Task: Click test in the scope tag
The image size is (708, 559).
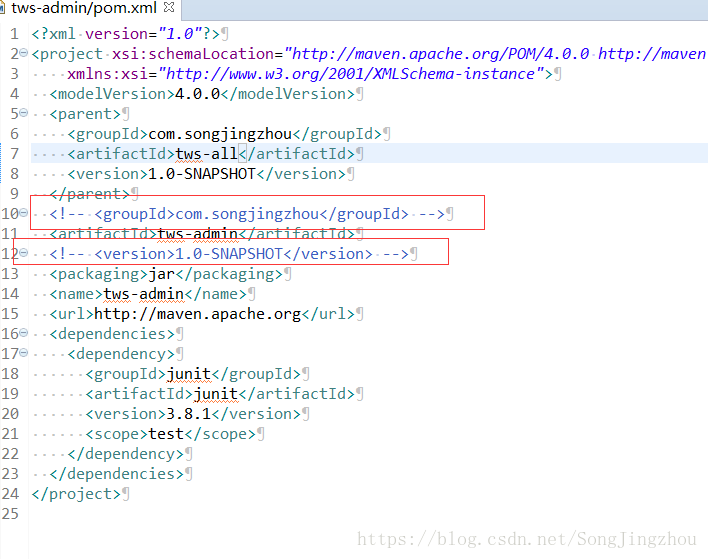Action: pos(166,434)
